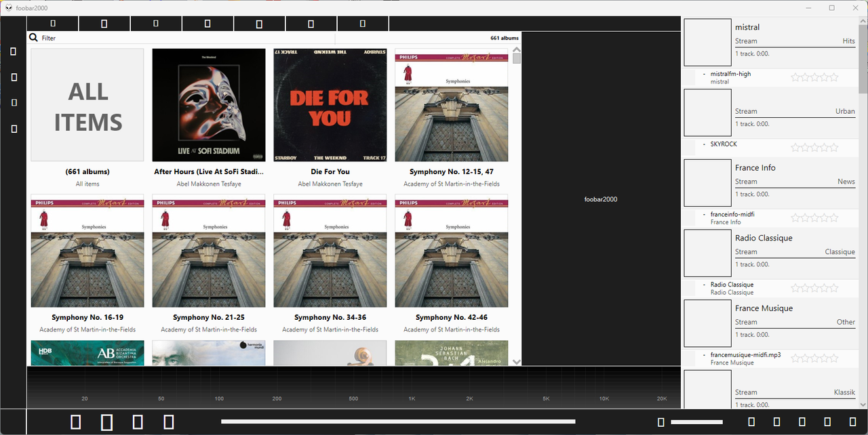Select the francemusique-midfi.mp3 track row
This screenshot has height=435, width=868.
tap(770, 358)
